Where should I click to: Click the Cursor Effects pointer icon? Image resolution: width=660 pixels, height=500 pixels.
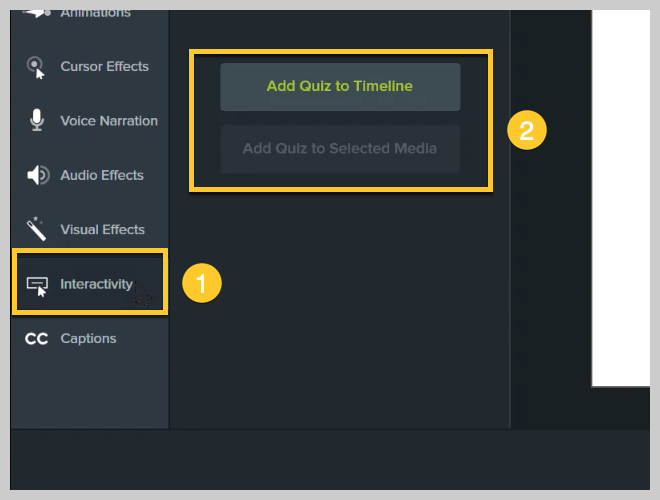pos(36,68)
